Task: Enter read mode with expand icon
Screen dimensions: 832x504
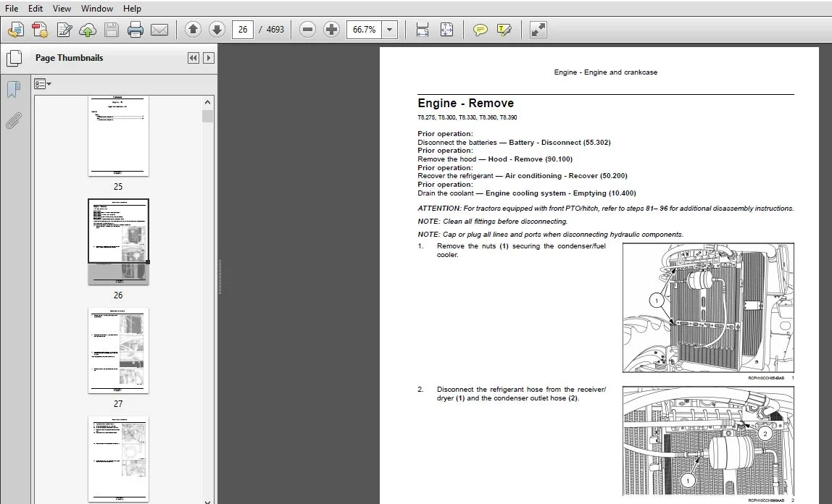Action: 538,30
